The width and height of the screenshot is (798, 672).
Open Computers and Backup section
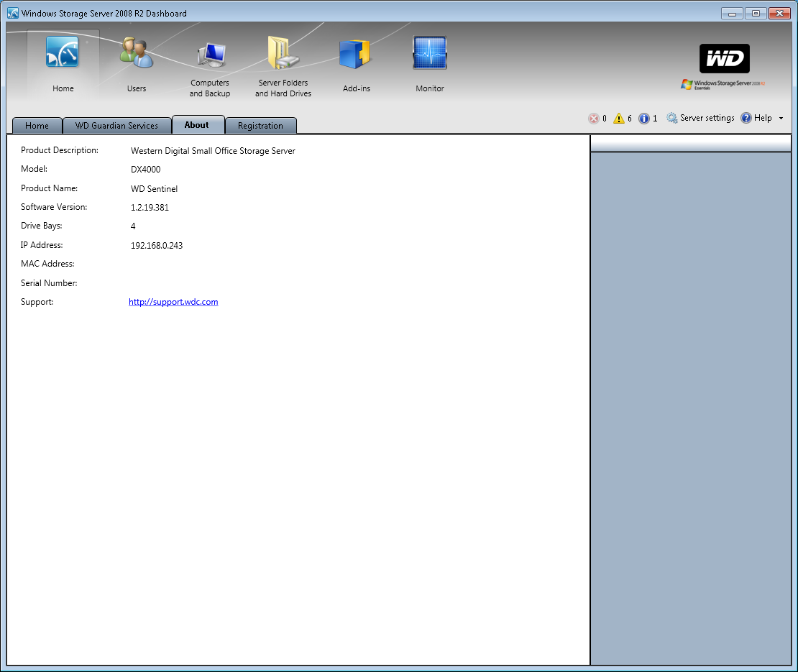(x=210, y=54)
